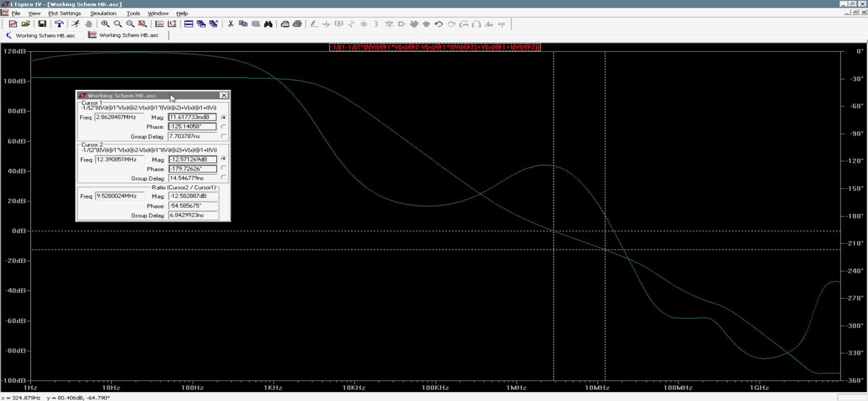Switch to the schematic Working Schem HB.asc tab
This screenshot has height=401, width=868.
pyautogui.click(x=41, y=35)
